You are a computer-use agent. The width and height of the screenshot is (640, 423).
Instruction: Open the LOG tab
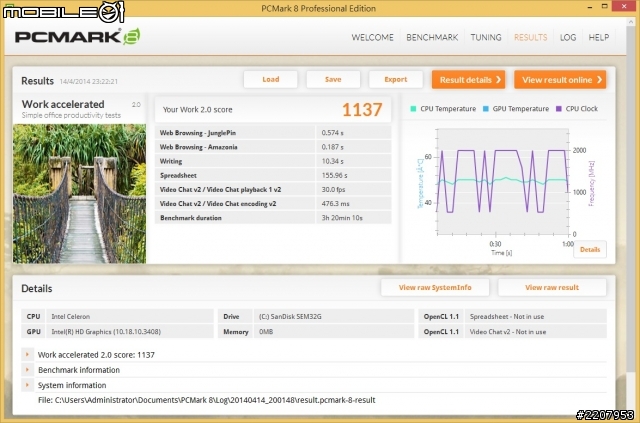[x=568, y=38]
